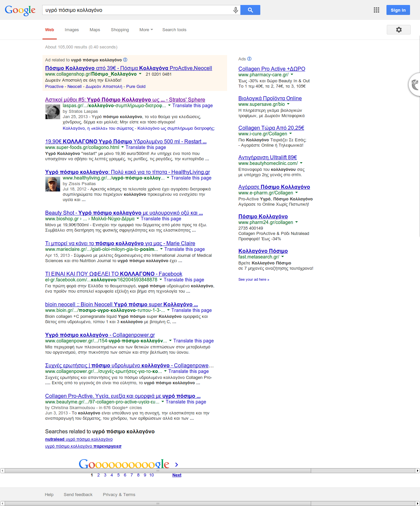Open search settings gear icon
This screenshot has width=420, height=506.
(399, 30)
